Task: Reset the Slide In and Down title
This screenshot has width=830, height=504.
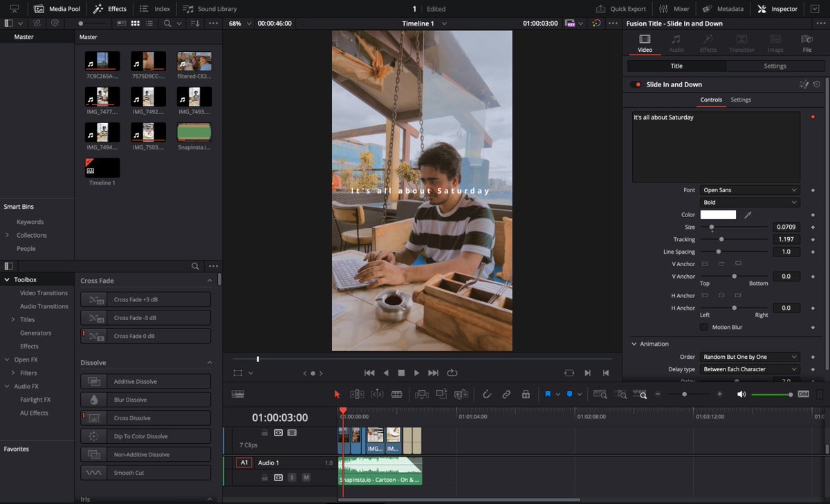Action: pos(817,84)
